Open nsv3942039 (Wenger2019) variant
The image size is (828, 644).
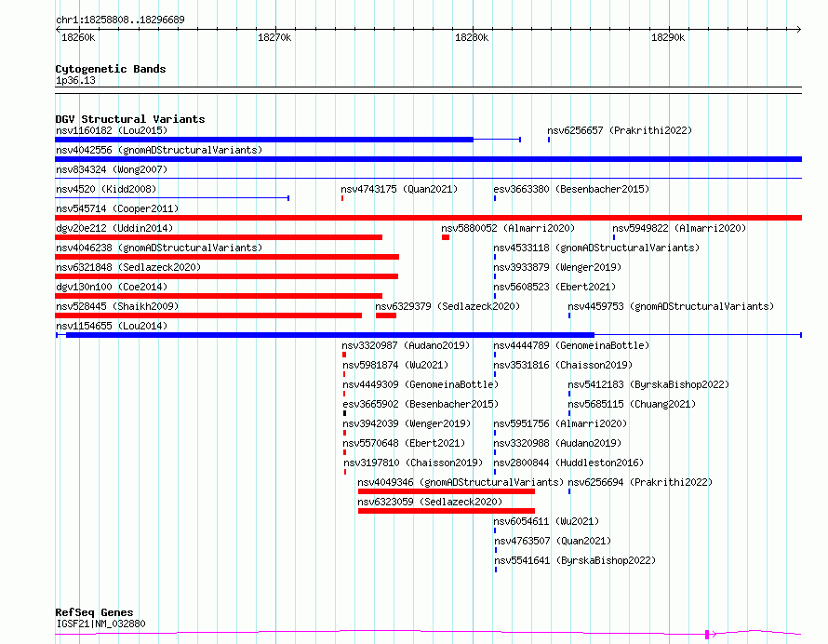tap(407, 423)
